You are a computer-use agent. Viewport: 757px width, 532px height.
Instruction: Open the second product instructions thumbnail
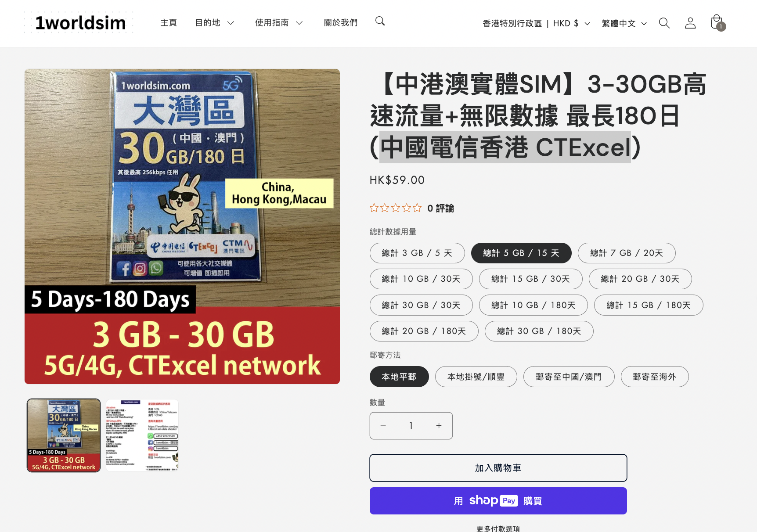point(142,435)
